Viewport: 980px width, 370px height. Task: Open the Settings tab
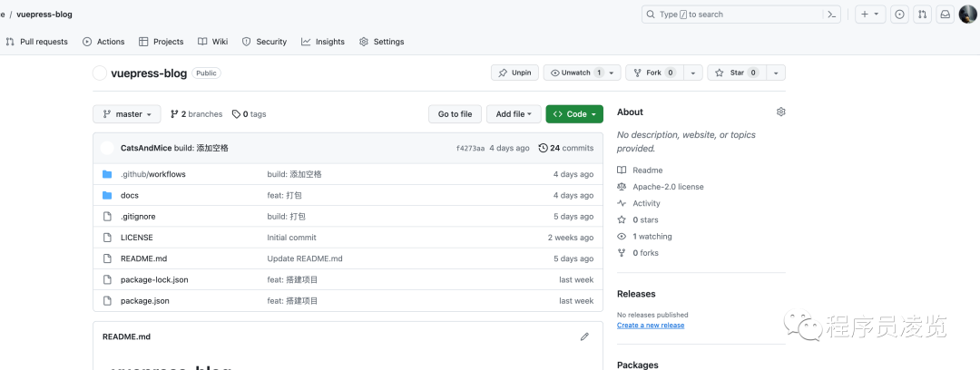[382, 42]
